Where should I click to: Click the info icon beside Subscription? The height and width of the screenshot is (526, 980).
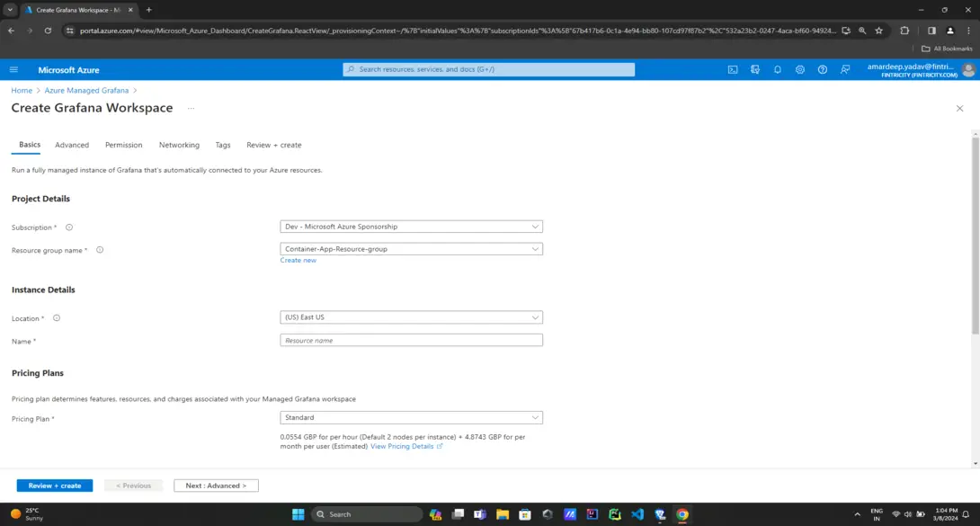coord(69,227)
